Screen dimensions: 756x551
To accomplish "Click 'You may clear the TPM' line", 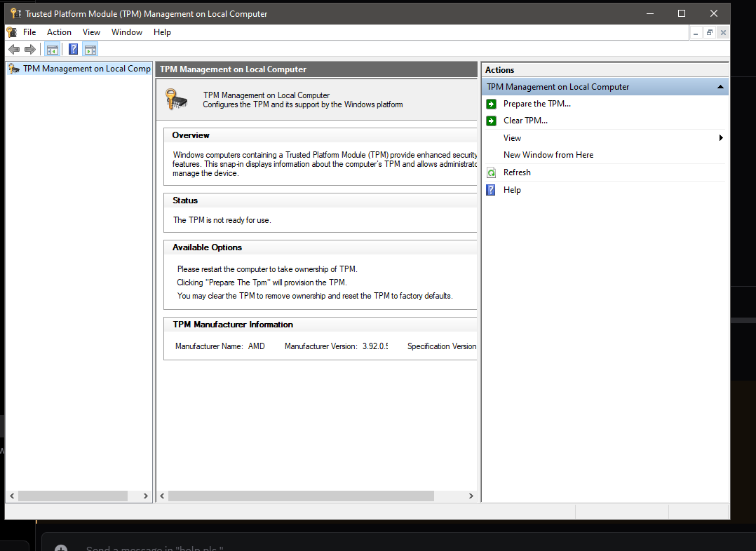I will point(315,296).
